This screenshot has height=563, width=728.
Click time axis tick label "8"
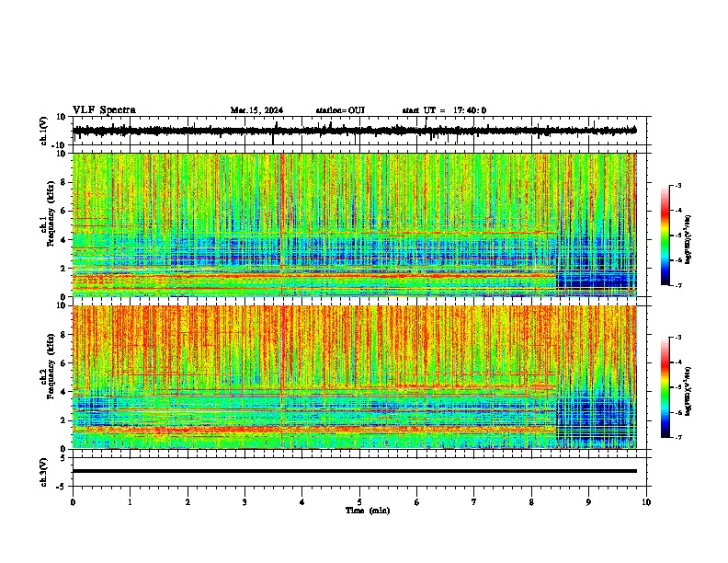pyautogui.click(x=531, y=502)
